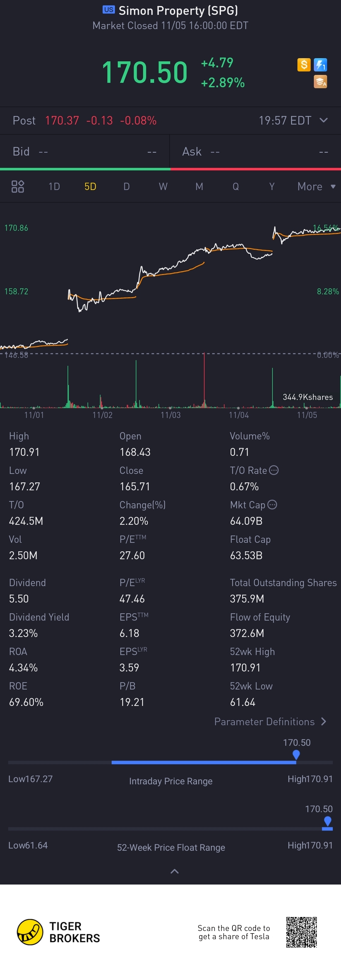This screenshot has height=980, width=341.
Task: Open the Mkt Cap info bubble icon
Action: (272, 505)
